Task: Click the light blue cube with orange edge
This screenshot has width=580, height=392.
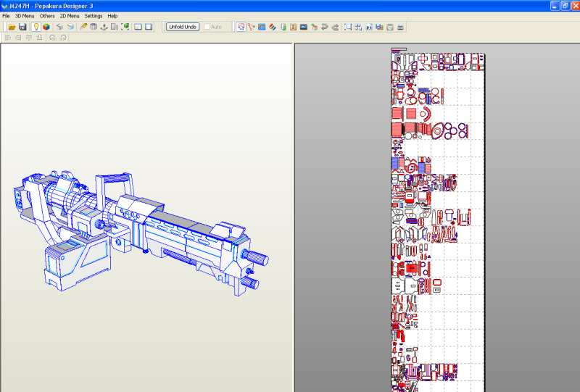Action: coord(70,27)
